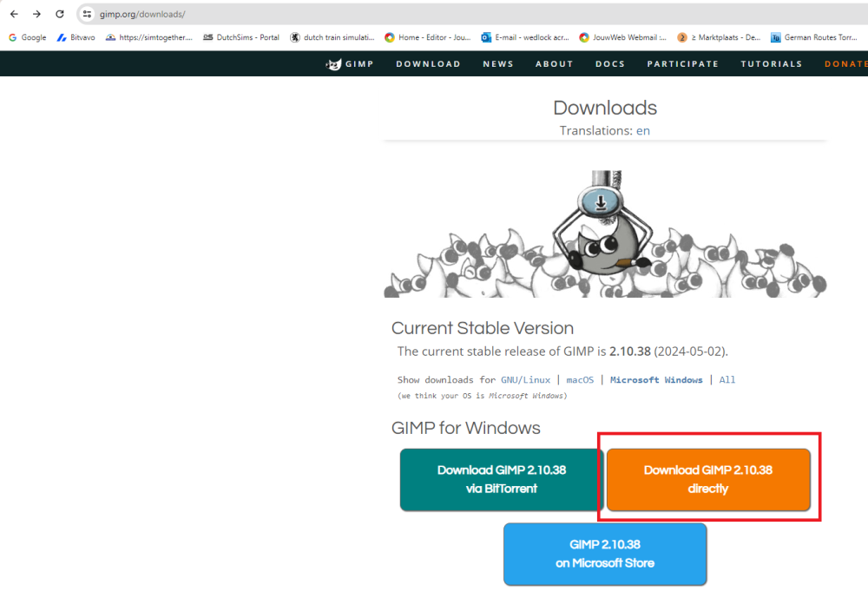
Task: Show downloads for GNU/Linux
Action: (x=525, y=380)
